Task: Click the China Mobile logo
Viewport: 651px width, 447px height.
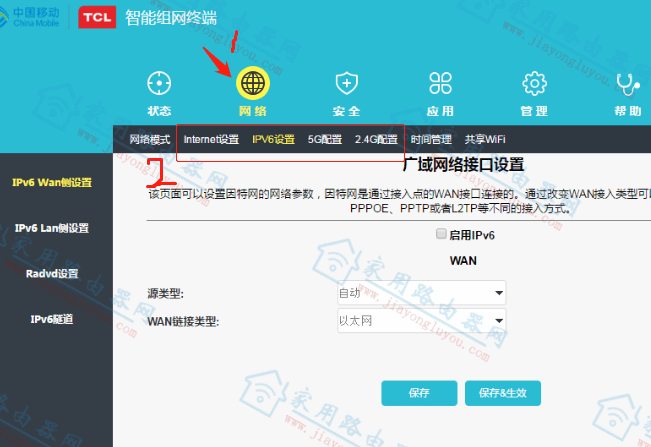Action: coord(30,17)
